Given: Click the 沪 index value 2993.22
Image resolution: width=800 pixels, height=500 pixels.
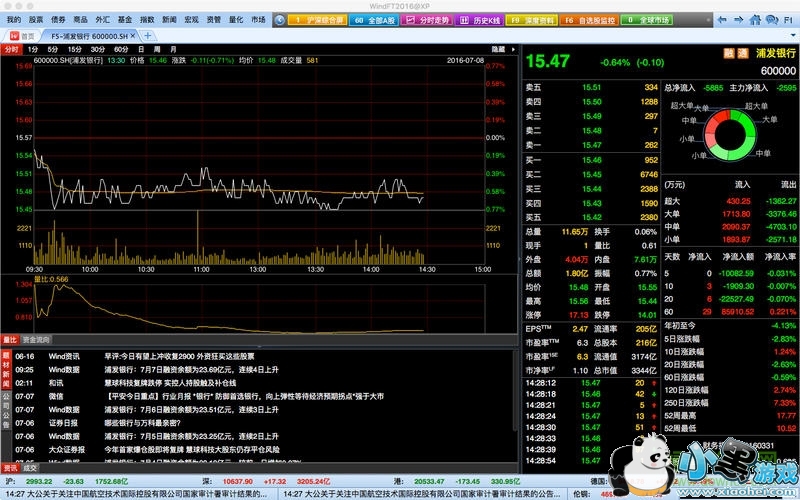Looking at the screenshot, I should [39, 482].
